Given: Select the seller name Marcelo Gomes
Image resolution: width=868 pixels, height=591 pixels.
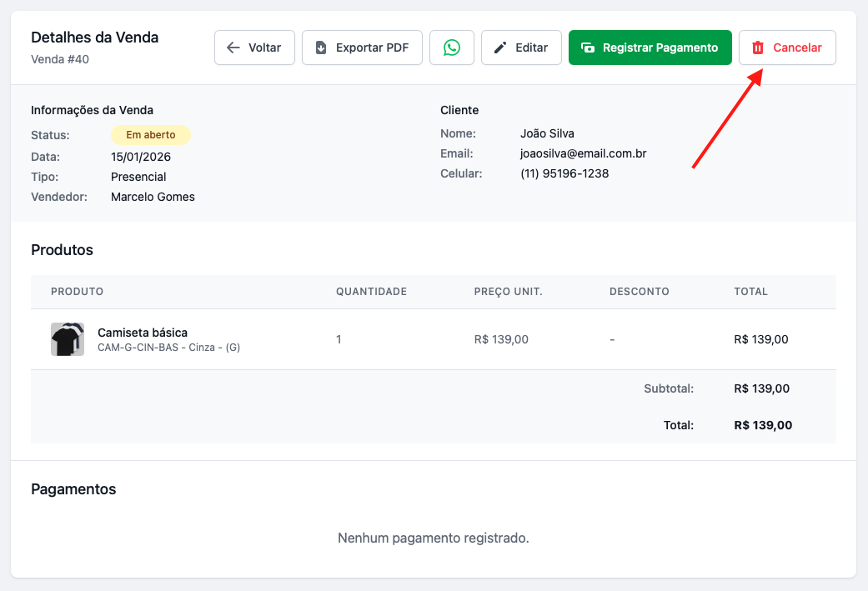Looking at the screenshot, I should [153, 197].
